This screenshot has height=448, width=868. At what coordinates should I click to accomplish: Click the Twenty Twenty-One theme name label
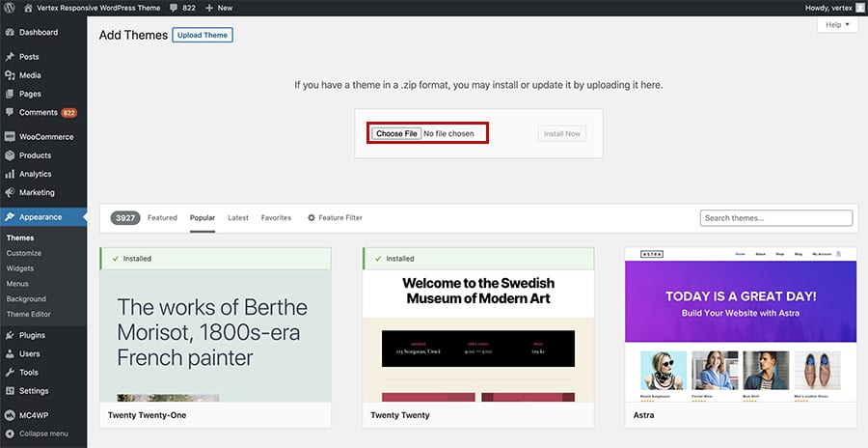pos(148,415)
